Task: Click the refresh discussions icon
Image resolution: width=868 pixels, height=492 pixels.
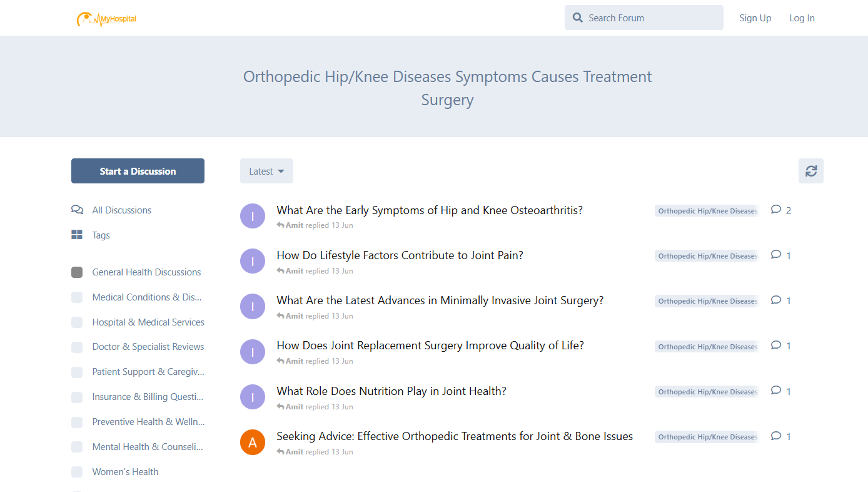Action: pyautogui.click(x=810, y=170)
